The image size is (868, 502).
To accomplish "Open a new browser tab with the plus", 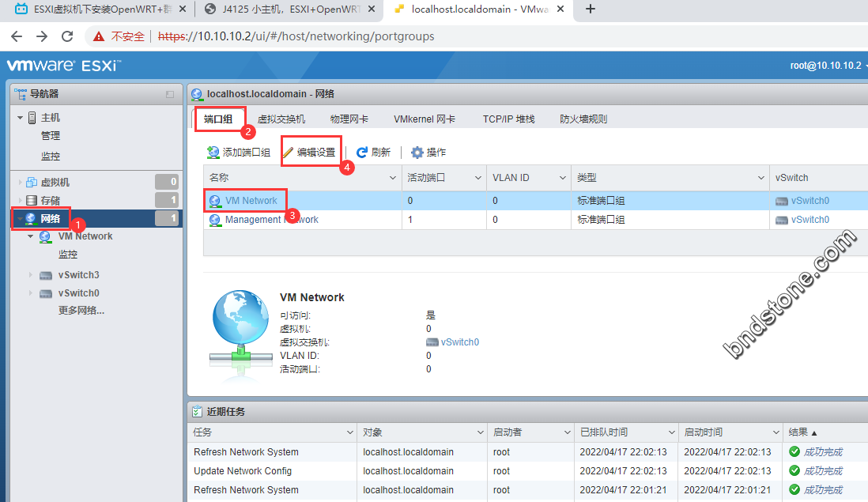I will [x=590, y=9].
